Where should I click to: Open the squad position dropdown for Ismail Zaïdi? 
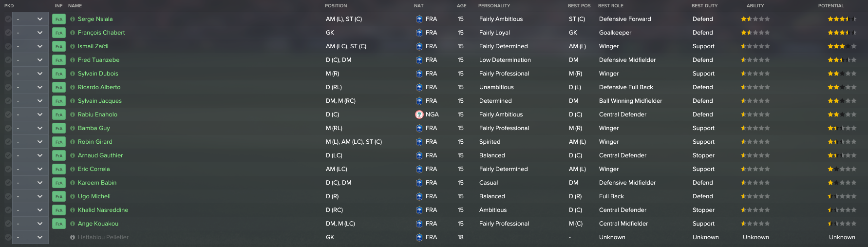30,46
